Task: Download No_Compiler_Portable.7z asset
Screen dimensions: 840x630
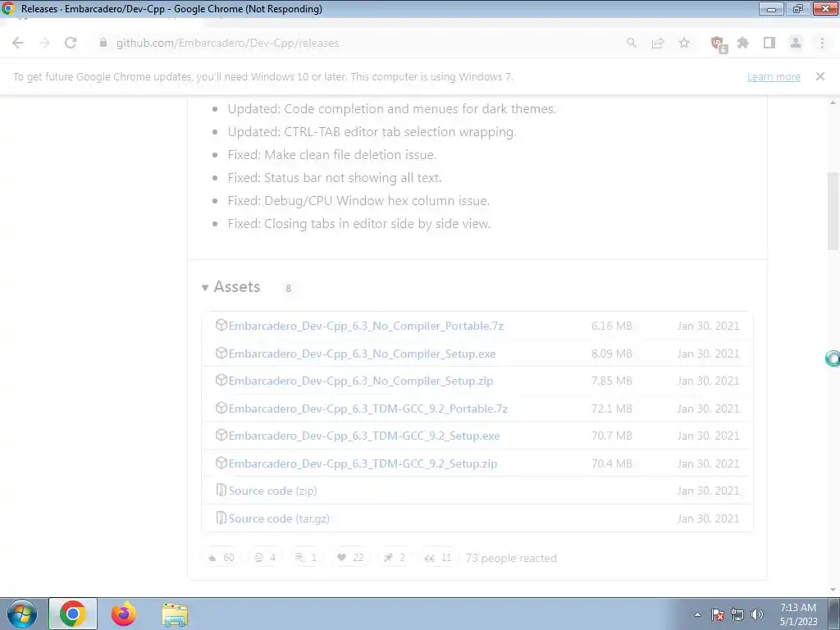Action: (x=366, y=326)
